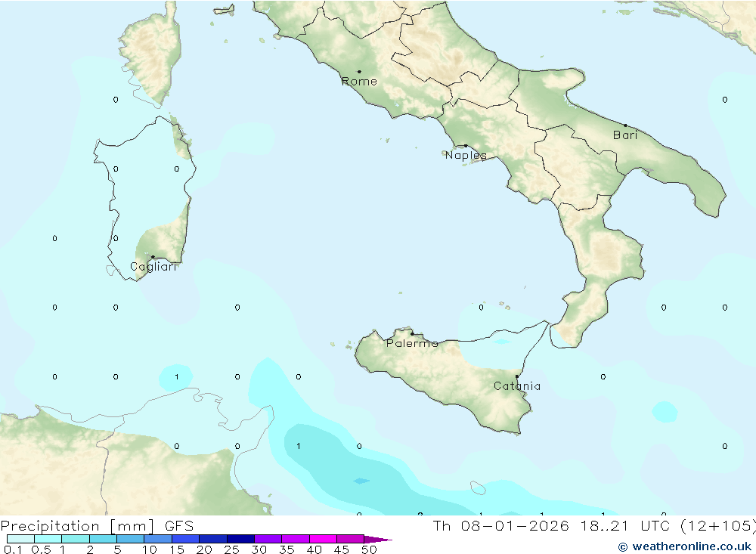The image size is (756, 554).
Task: Click the '0.1' legend scale label
Action: pos(13,549)
